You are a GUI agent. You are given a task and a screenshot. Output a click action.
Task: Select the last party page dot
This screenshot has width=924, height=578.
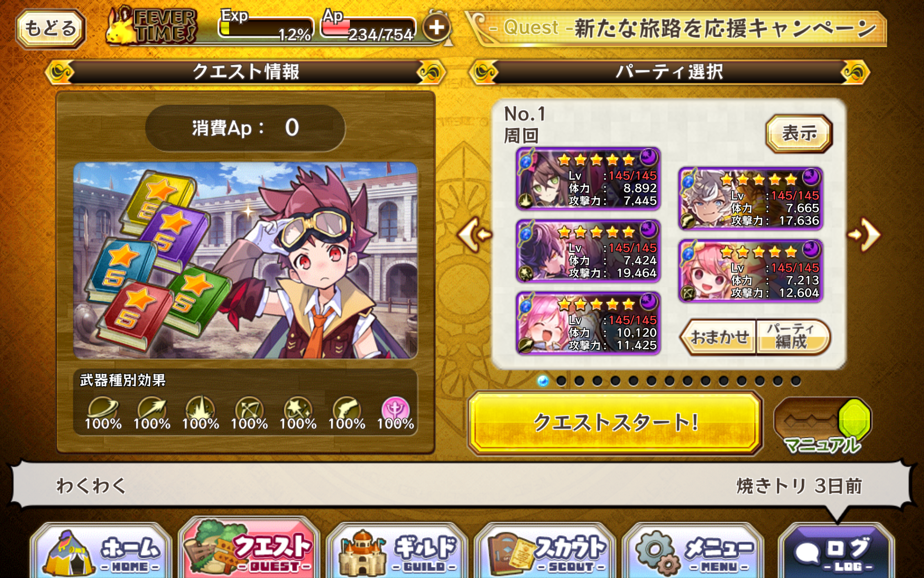[x=796, y=381]
